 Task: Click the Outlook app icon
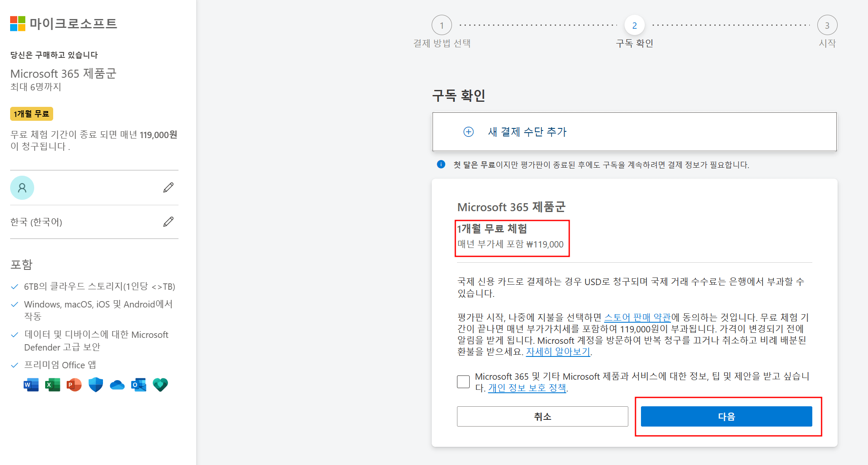139,385
